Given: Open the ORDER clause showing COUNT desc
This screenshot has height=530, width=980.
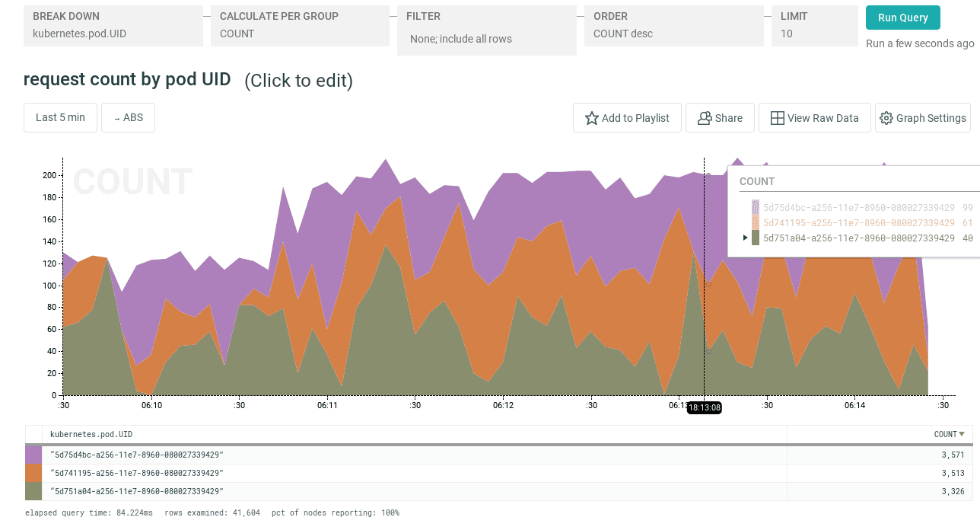Looking at the screenshot, I should (673, 25).
